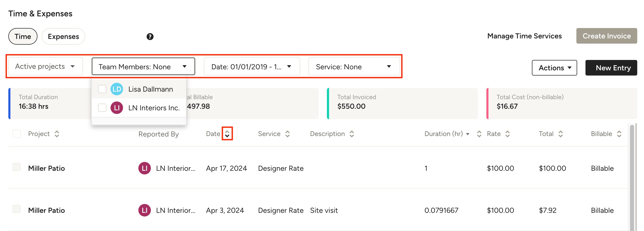The height and width of the screenshot is (231, 644).
Task: Sort by Service column arrows
Action: click(287, 134)
